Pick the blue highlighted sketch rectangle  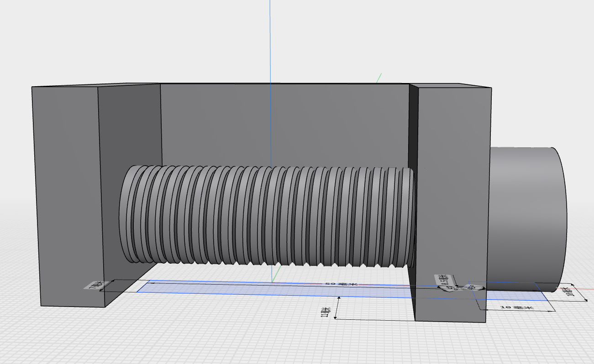pos(342,290)
